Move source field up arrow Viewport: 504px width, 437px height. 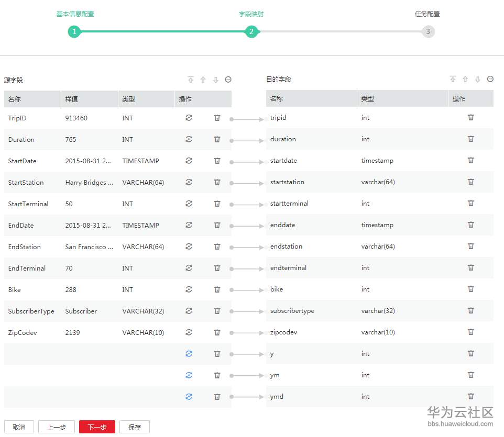(x=203, y=80)
